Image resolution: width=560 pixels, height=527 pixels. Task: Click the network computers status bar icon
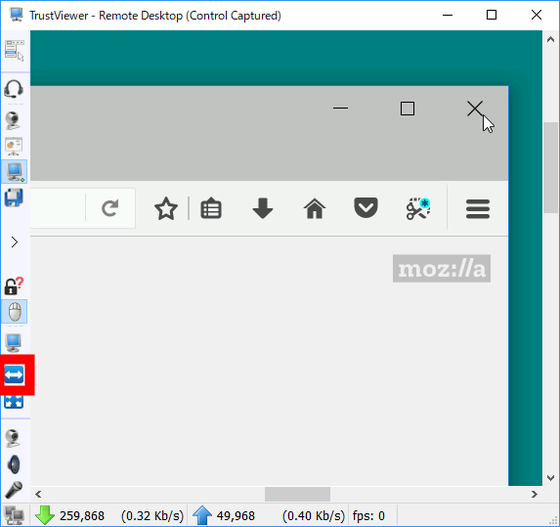point(14,516)
